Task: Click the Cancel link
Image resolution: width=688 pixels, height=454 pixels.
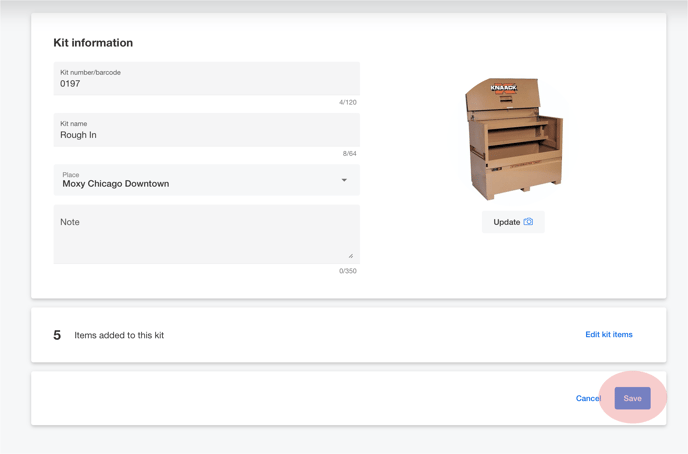Action: click(588, 398)
